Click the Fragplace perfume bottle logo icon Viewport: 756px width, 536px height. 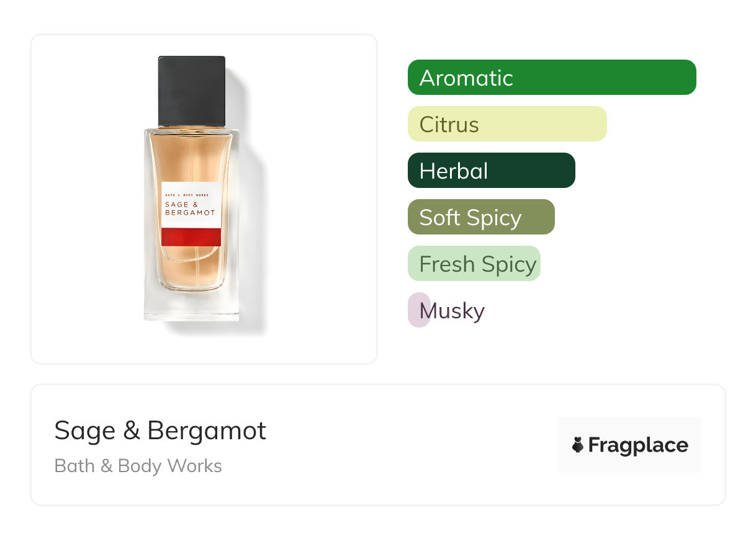[x=578, y=445]
